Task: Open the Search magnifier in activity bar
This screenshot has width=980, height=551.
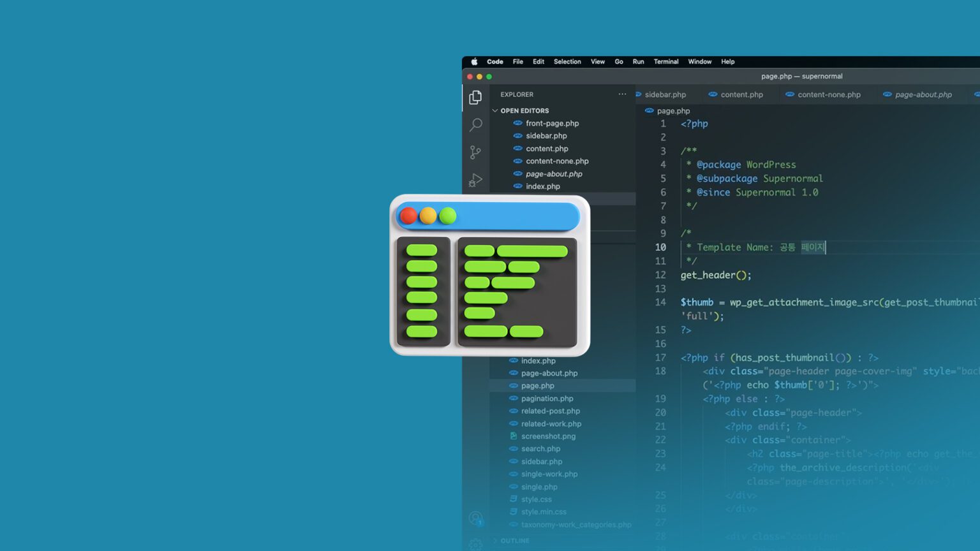Action: point(475,125)
